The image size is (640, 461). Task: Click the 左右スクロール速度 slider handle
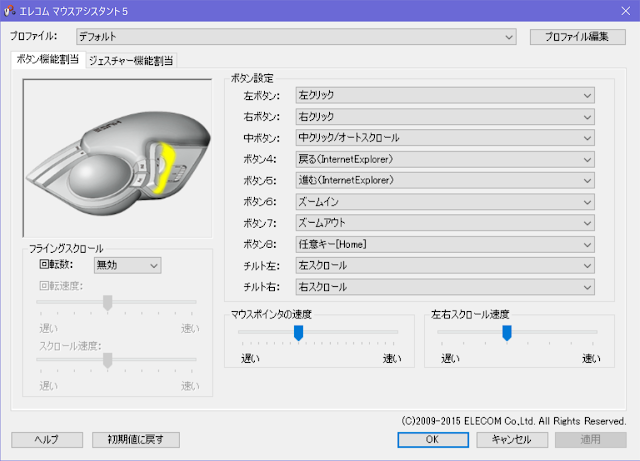[507, 333]
